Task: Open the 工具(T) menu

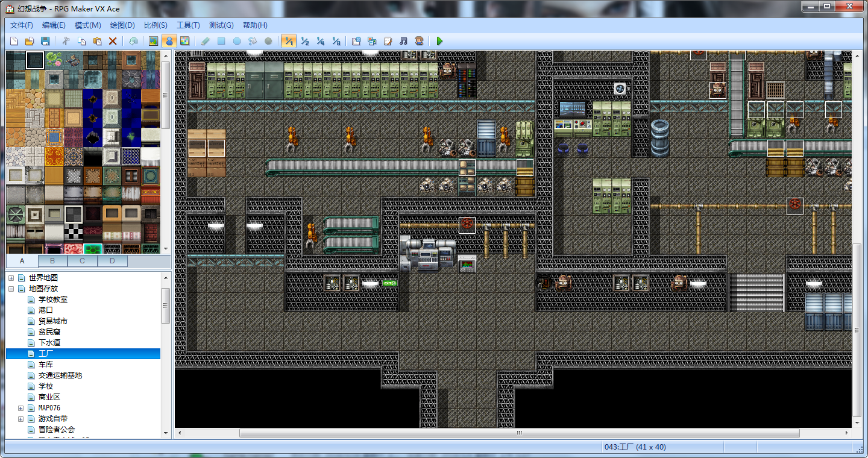Action: tap(188, 25)
